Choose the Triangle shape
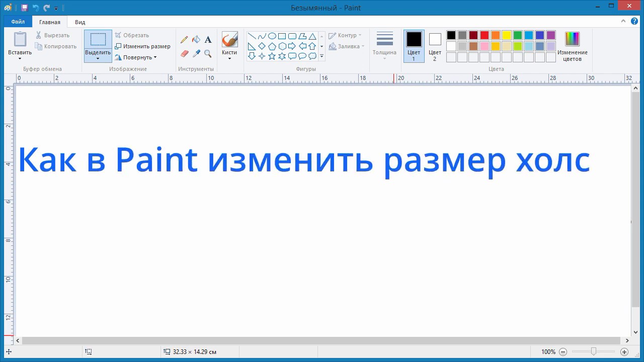The image size is (644, 362). pos(312,36)
